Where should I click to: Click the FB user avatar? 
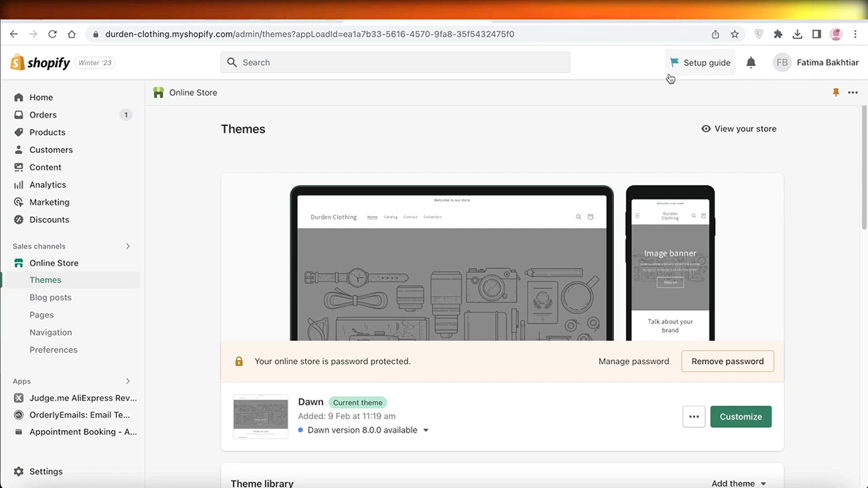782,62
